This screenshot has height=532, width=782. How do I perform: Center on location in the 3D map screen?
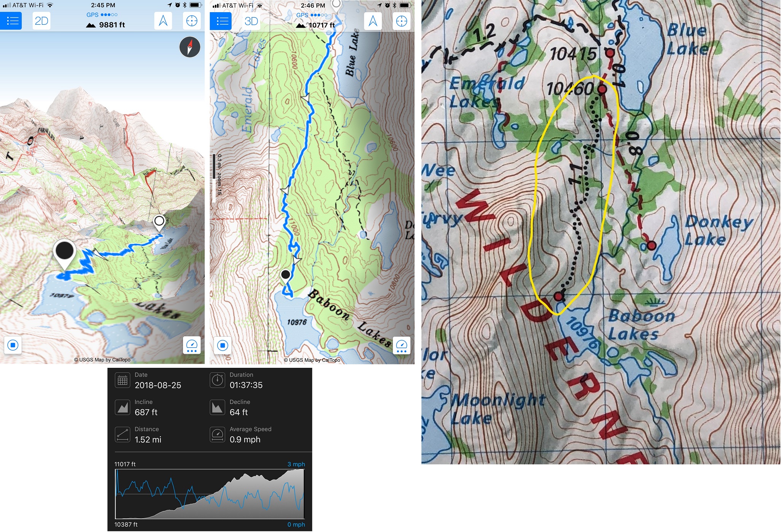192,21
